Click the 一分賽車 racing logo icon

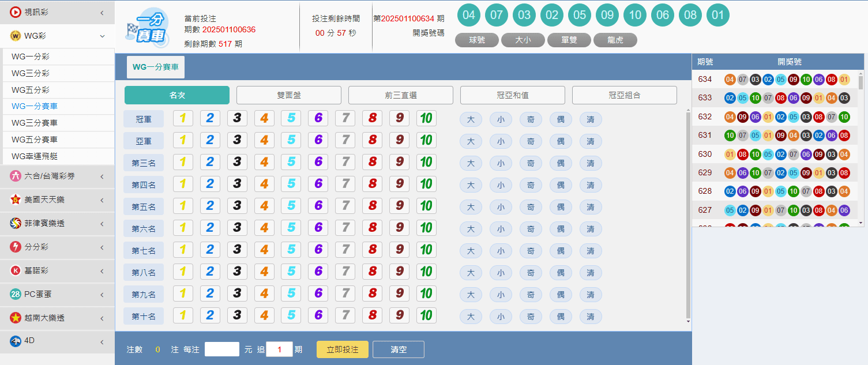(x=146, y=29)
